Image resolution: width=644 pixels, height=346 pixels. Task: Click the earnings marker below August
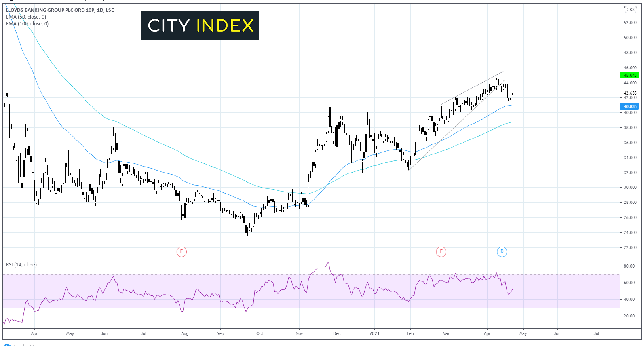pyautogui.click(x=181, y=251)
